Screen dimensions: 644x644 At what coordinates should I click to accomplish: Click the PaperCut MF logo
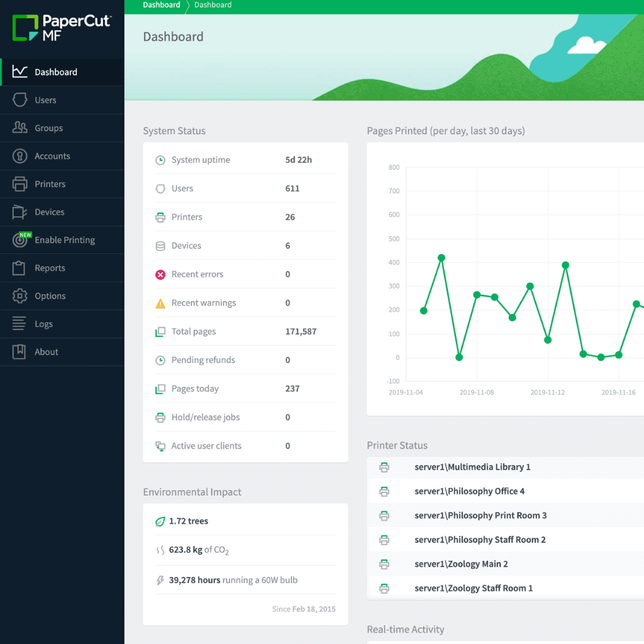[62, 28]
